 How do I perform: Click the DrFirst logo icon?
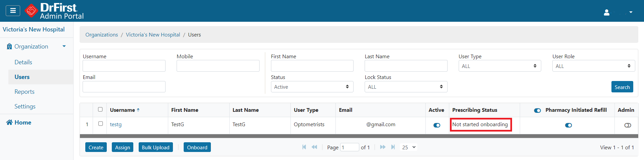[x=31, y=11]
